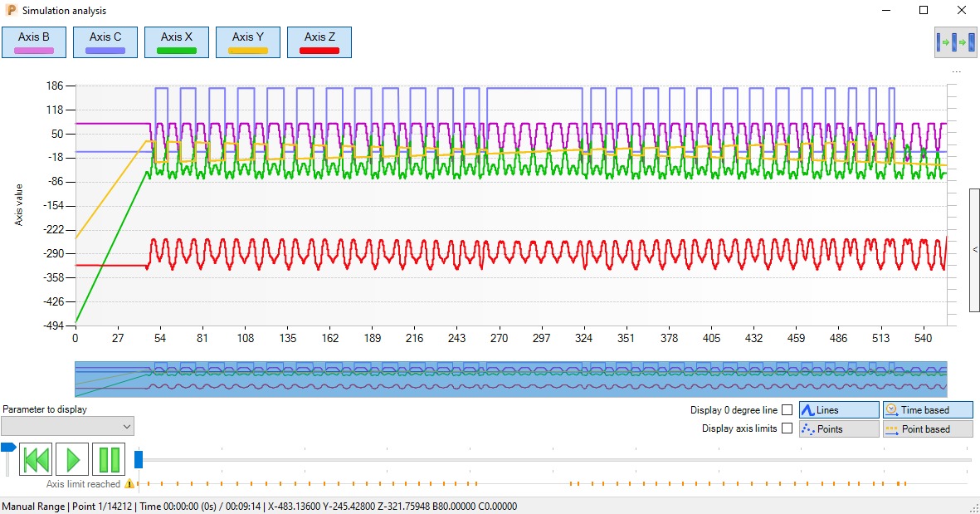Expand the side panel with chevron
The image size is (980, 514).
pos(974,249)
